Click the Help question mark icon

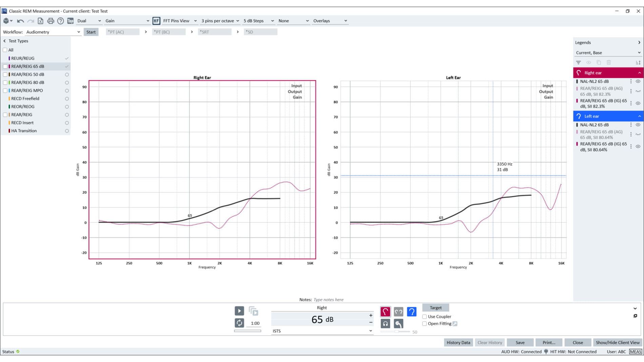[x=60, y=21]
